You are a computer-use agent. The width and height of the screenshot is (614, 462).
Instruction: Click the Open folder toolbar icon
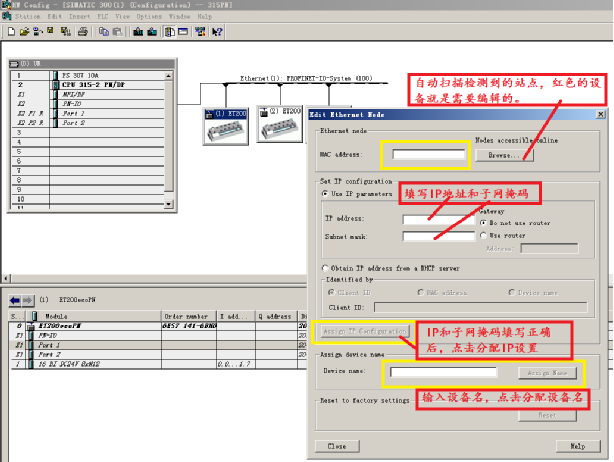coord(25,31)
